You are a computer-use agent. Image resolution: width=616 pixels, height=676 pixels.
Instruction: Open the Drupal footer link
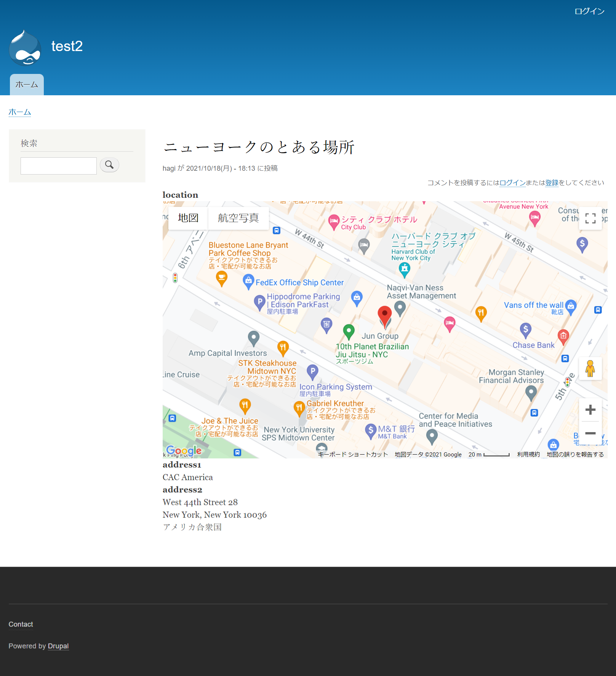(x=58, y=646)
